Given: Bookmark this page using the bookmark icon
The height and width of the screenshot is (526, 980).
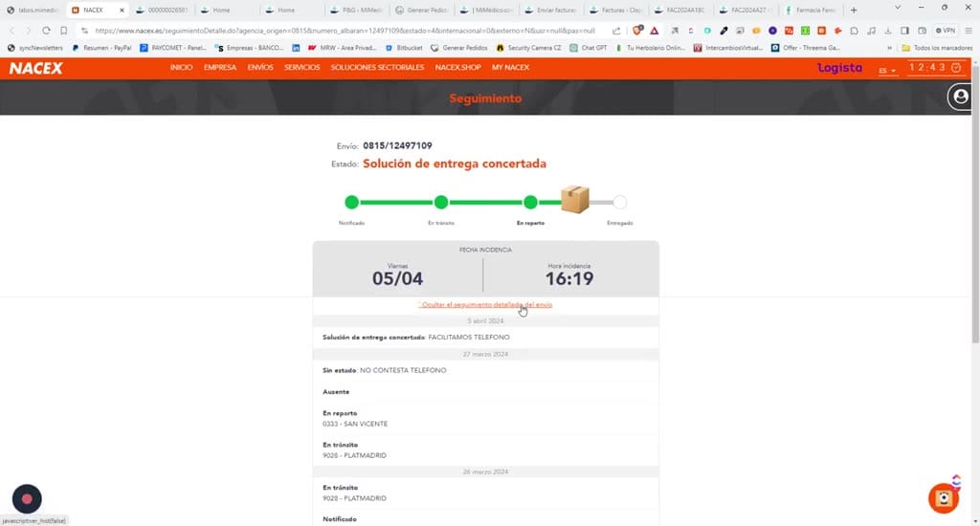Looking at the screenshot, I should coord(64,30).
